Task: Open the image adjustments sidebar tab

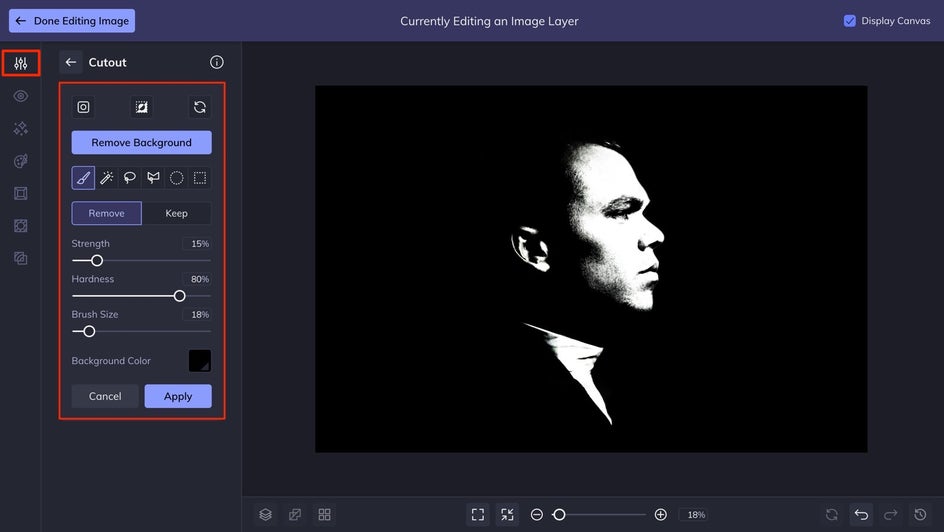Action: [x=21, y=63]
